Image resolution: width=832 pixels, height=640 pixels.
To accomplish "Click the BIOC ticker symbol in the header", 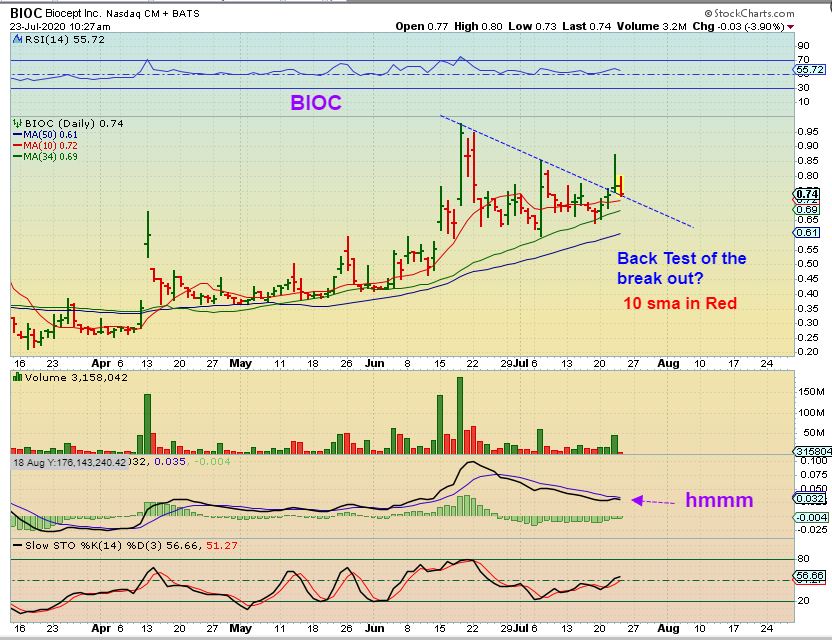I will point(26,13).
